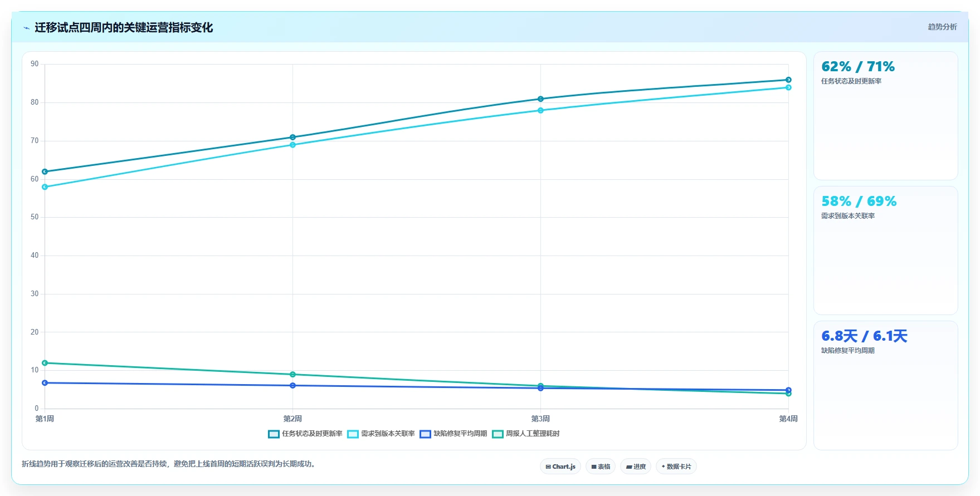Click the 需求到版本关联率 point at 第4周
Image resolution: width=980 pixels, height=496 pixels.
click(x=788, y=87)
